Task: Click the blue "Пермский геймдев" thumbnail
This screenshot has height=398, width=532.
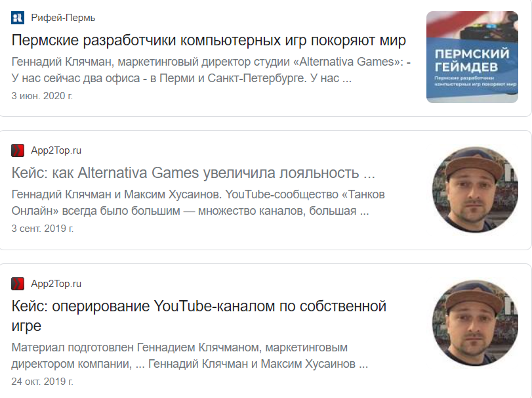Action: (x=472, y=57)
